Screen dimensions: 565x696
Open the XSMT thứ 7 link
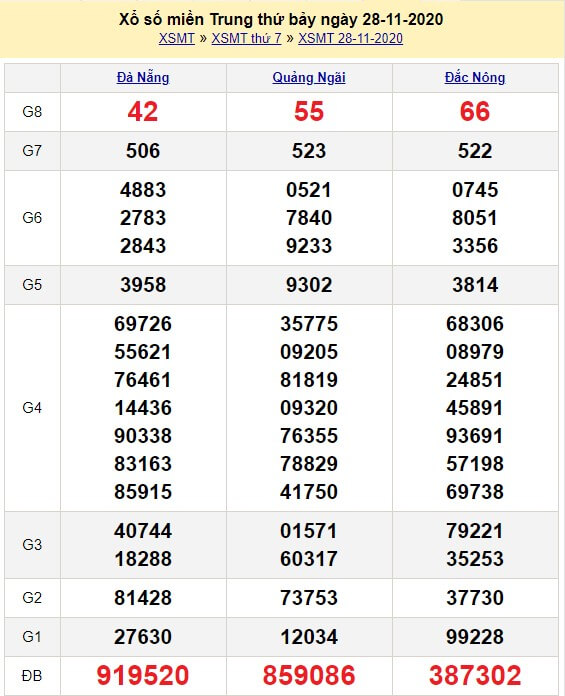[246, 39]
